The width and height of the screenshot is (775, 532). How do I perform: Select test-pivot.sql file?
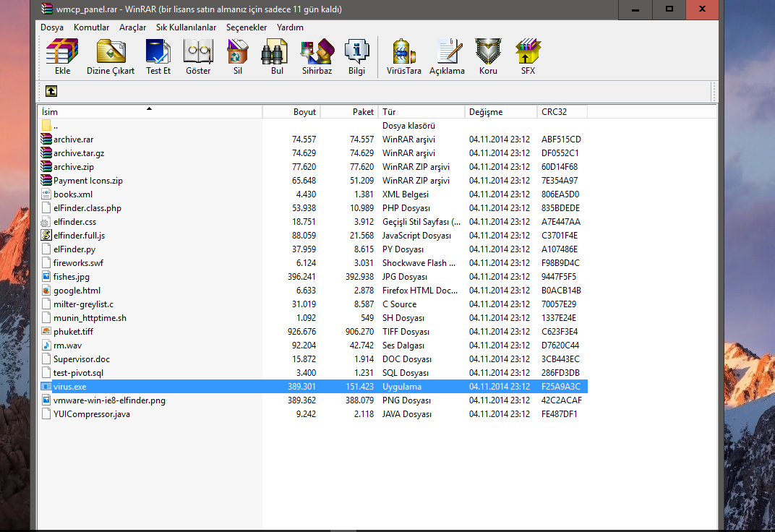pyautogui.click(x=313, y=373)
